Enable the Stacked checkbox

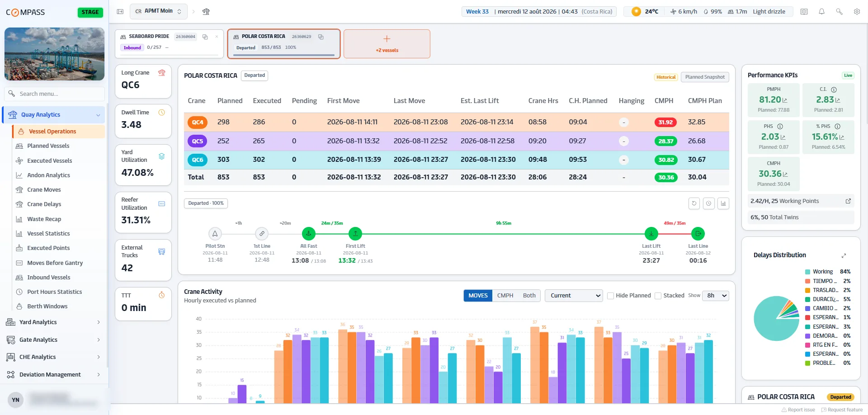pos(658,296)
